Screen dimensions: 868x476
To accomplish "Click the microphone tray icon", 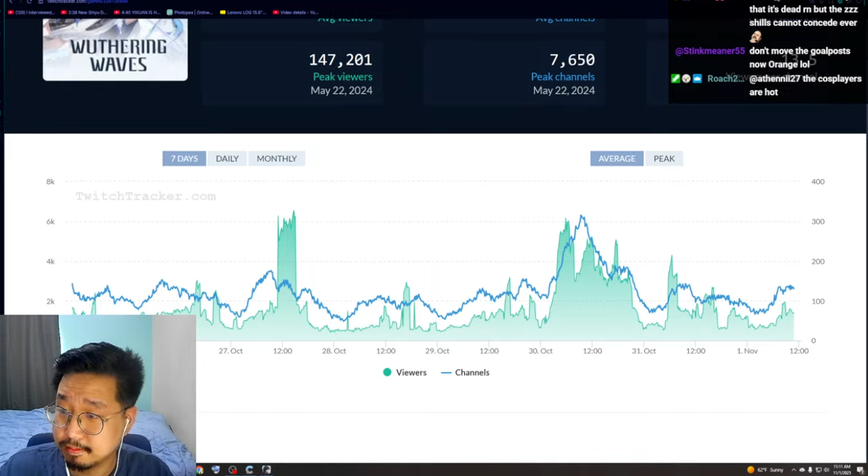I will (810, 470).
